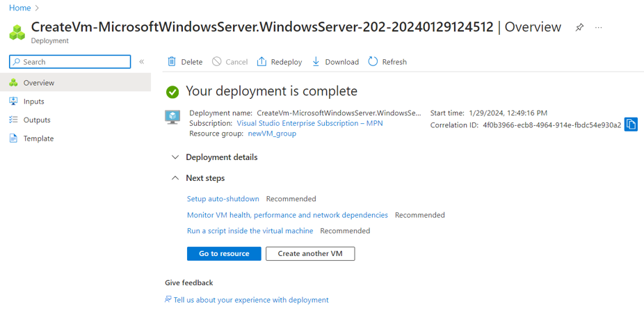
Task: Open the more options ellipsis menu in the title
Action: point(598,28)
